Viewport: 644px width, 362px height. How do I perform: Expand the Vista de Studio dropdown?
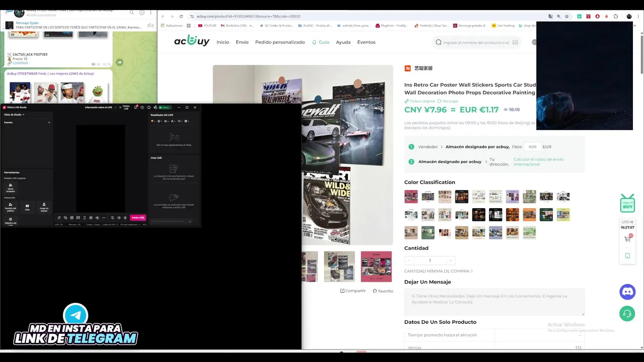pyautogui.click(x=14, y=115)
